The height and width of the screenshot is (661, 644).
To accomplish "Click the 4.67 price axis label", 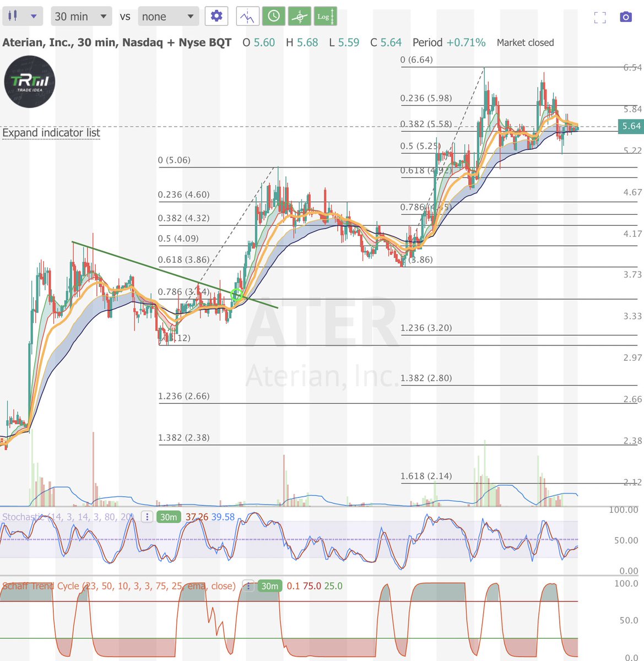I will point(632,192).
